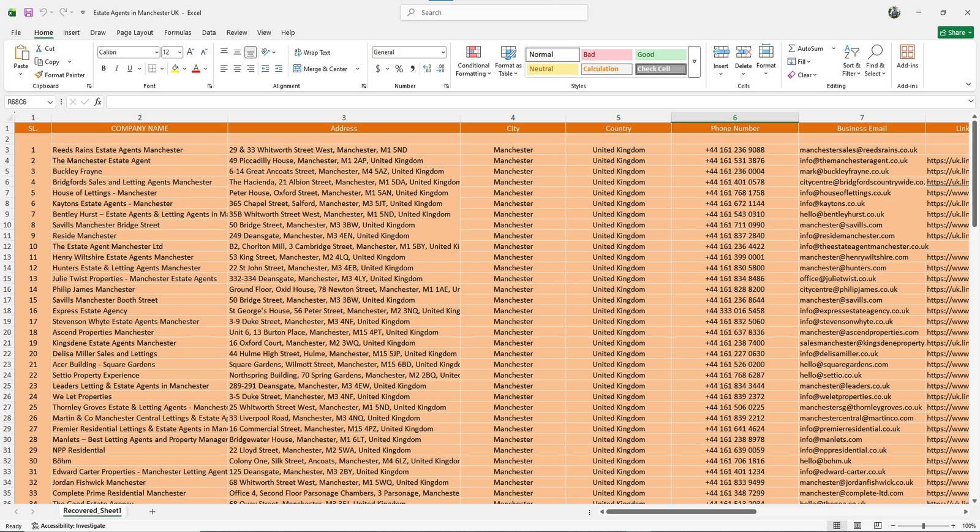
Task: Expand the font name Calibri dropdown
Action: [x=156, y=52]
